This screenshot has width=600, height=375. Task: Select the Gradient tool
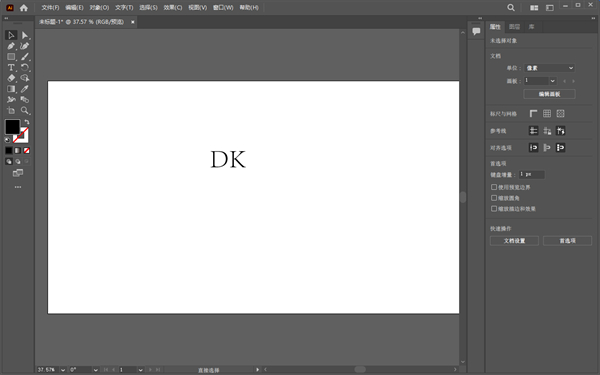[x=11, y=89]
